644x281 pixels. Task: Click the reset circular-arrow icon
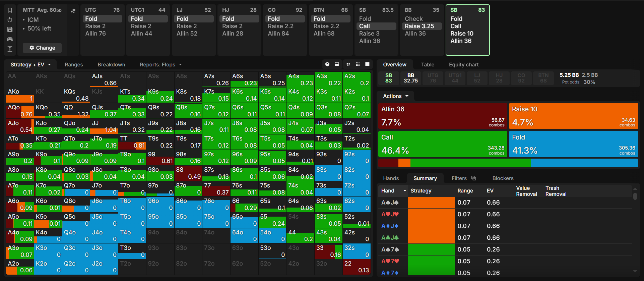10,20
